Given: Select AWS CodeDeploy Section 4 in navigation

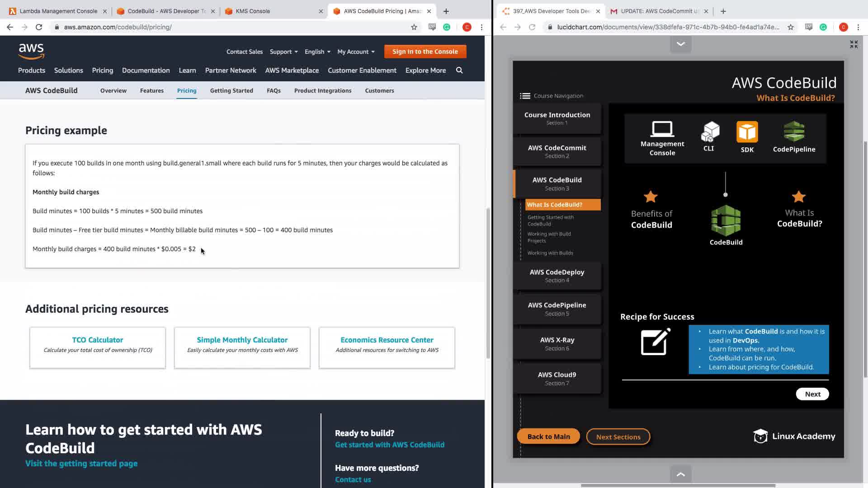Looking at the screenshot, I should 557,276.
